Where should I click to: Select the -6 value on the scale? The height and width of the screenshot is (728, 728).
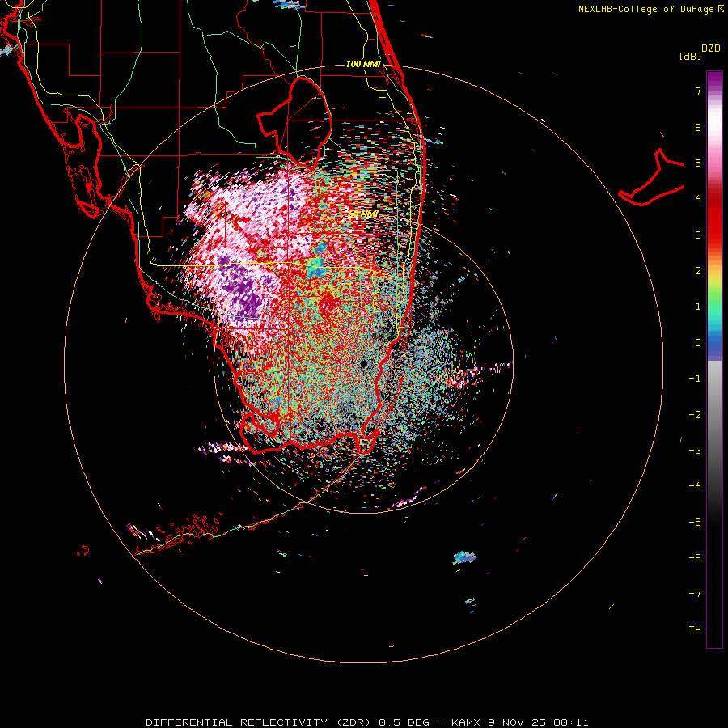tap(695, 558)
